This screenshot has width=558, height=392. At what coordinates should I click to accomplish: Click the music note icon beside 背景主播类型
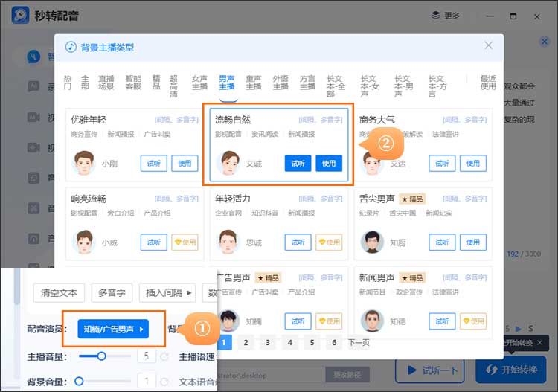click(x=71, y=47)
